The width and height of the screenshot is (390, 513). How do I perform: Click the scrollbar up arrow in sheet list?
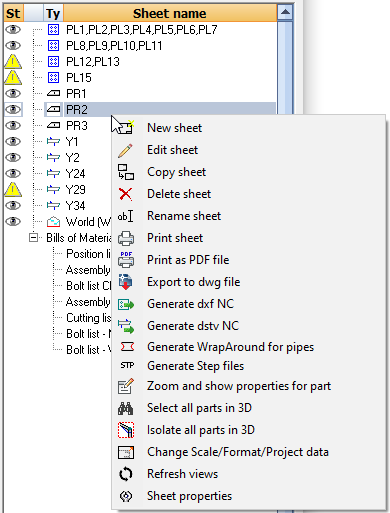tap(285, 13)
